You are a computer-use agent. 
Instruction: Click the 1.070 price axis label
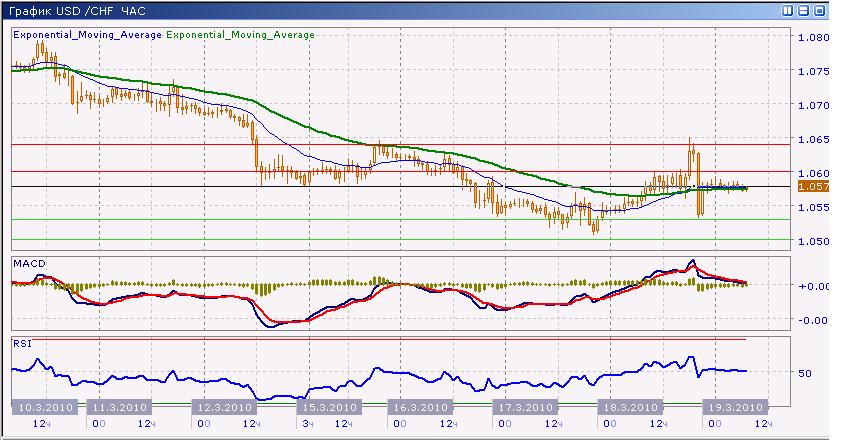pyautogui.click(x=814, y=106)
